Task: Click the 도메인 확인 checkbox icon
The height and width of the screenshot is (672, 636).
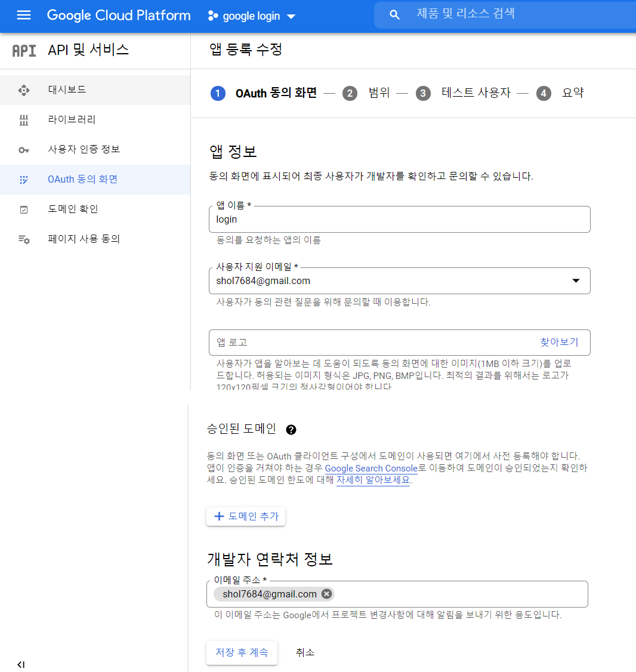Action: tap(24, 209)
